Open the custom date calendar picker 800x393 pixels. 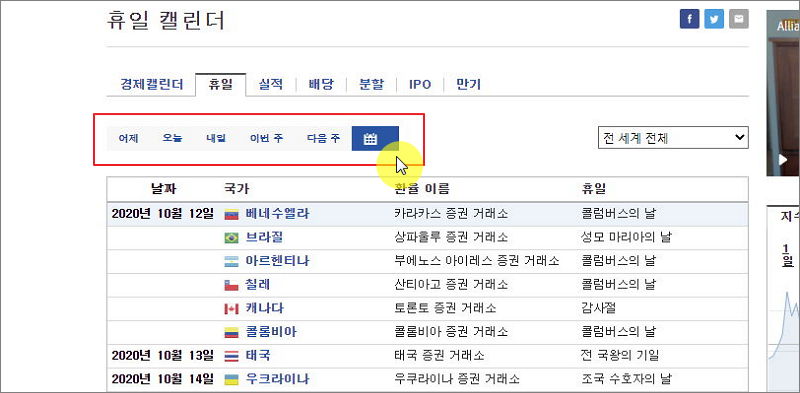375,138
